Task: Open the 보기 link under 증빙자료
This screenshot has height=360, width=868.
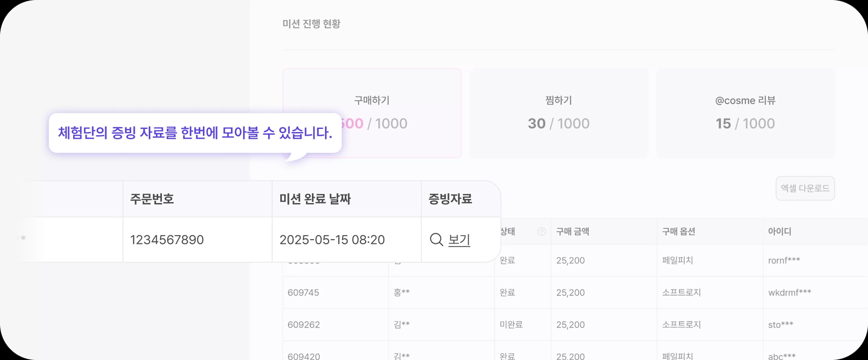Action: click(459, 240)
